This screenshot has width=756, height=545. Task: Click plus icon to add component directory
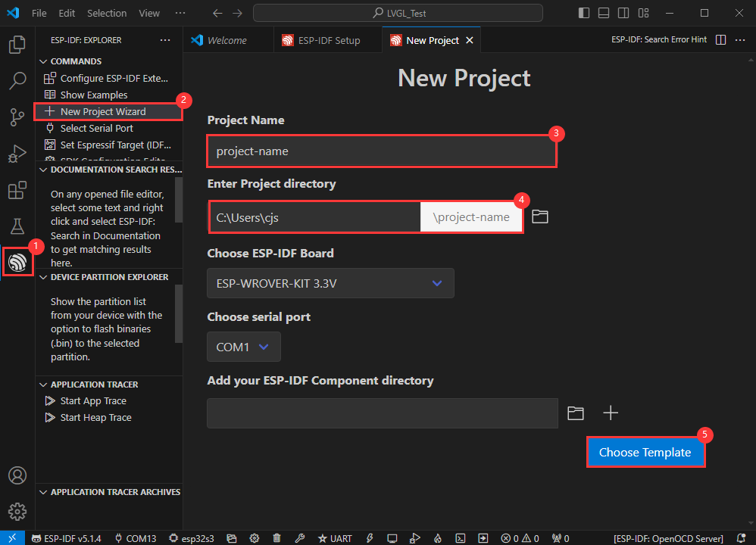611,413
